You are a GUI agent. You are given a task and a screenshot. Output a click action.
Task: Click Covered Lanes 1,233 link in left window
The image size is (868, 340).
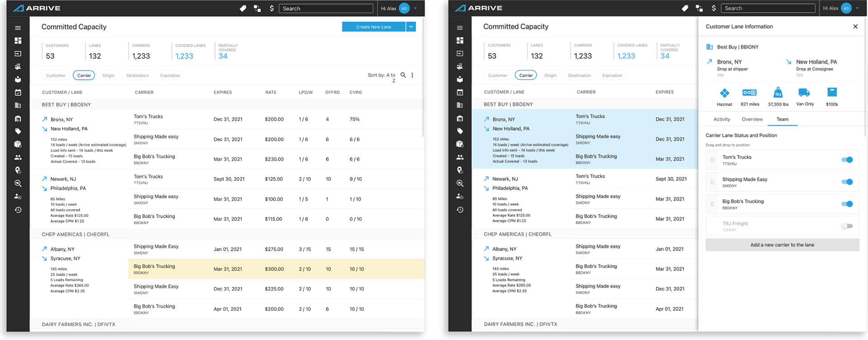[184, 56]
